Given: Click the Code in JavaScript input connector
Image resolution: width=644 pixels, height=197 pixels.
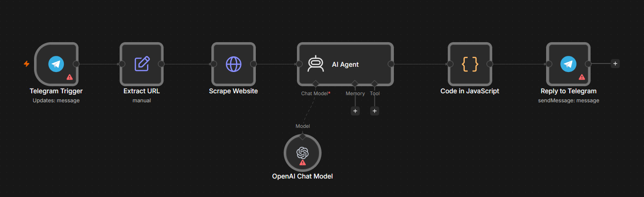Looking at the screenshot, I should (450, 64).
